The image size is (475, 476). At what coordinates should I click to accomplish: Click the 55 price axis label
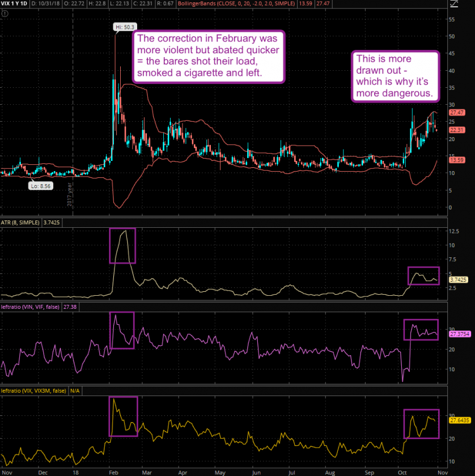[452, 19]
